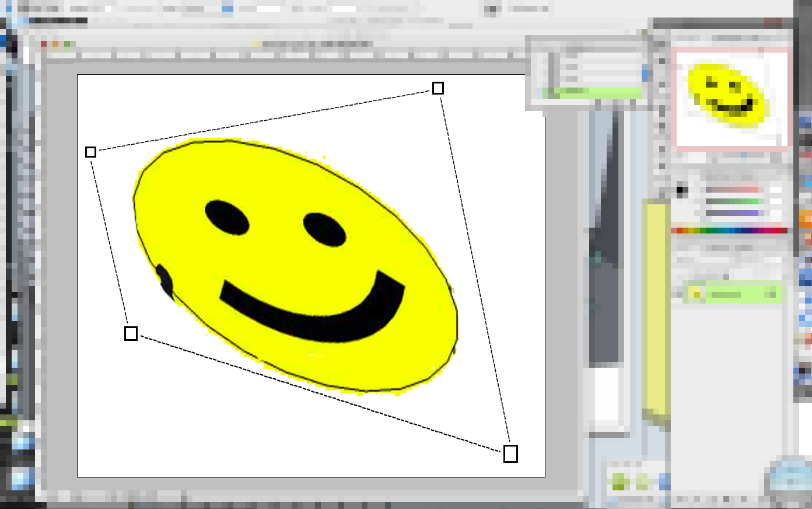Click the bottom-left transform corner handle

[131, 333]
